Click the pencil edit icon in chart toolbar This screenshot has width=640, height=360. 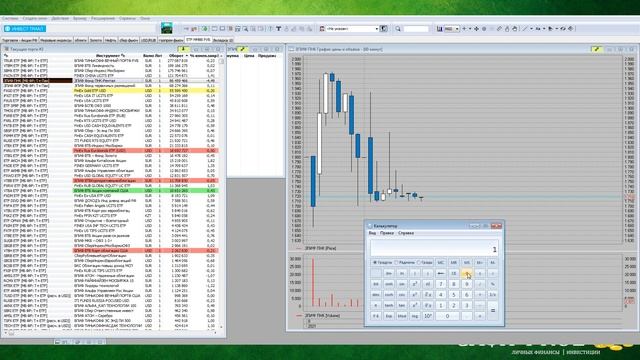[x=499, y=29]
